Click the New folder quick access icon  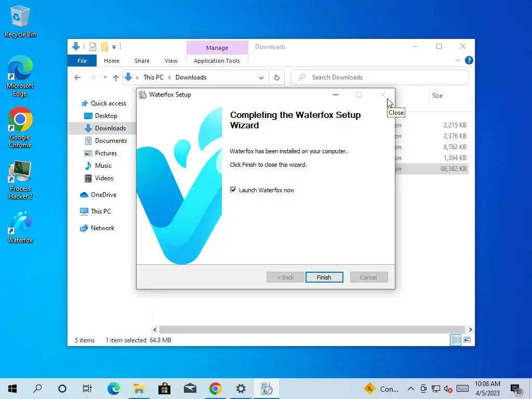pyautogui.click(x=104, y=47)
